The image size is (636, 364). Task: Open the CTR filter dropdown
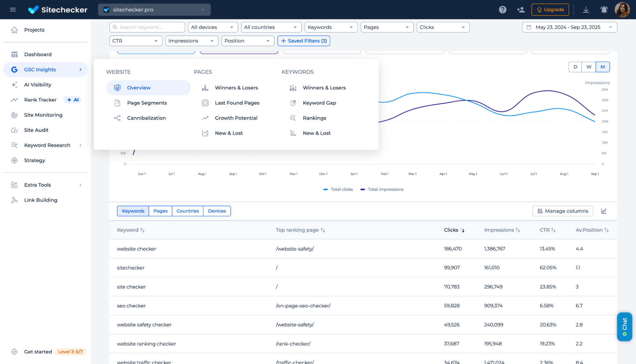(136, 41)
